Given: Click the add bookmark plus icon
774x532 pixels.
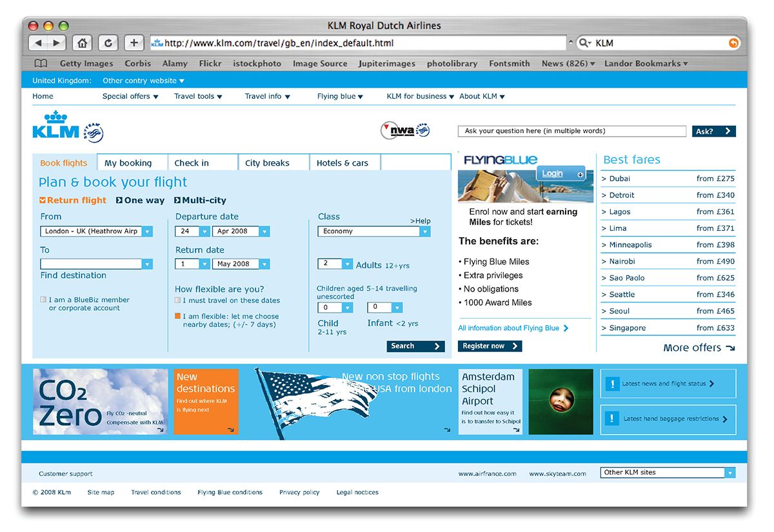Looking at the screenshot, I should tap(134, 43).
